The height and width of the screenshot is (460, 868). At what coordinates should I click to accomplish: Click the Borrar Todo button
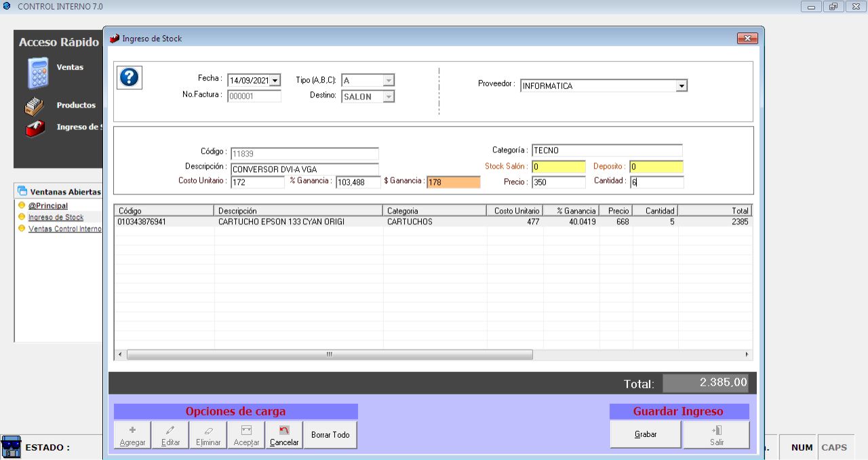[x=330, y=435]
